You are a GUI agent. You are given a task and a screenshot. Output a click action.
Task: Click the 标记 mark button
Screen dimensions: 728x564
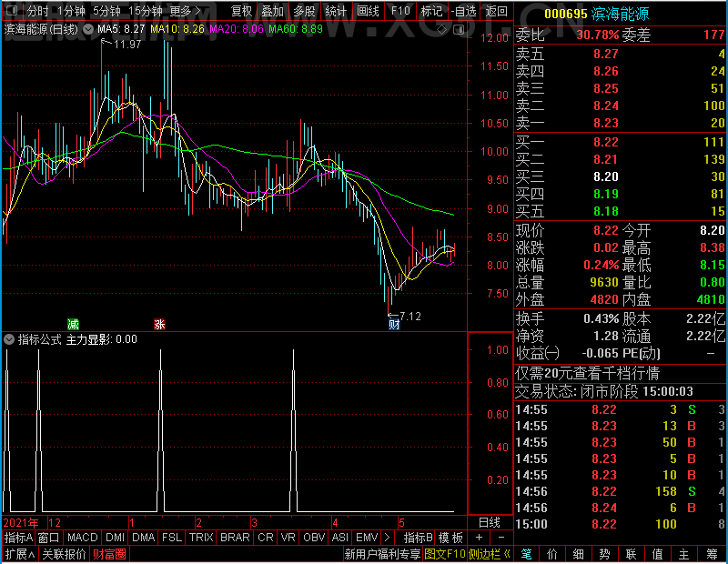tap(431, 11)
